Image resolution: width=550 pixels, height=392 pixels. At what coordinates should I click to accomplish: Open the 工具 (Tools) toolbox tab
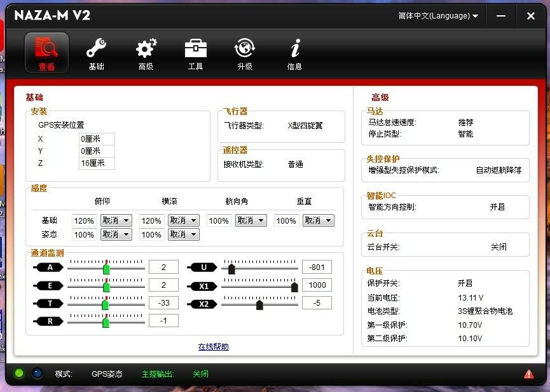195,53
